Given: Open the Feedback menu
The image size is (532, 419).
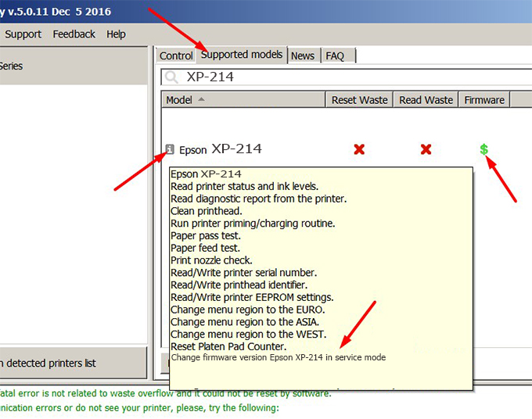Looking at the screenshot, I should click(74, 34).
